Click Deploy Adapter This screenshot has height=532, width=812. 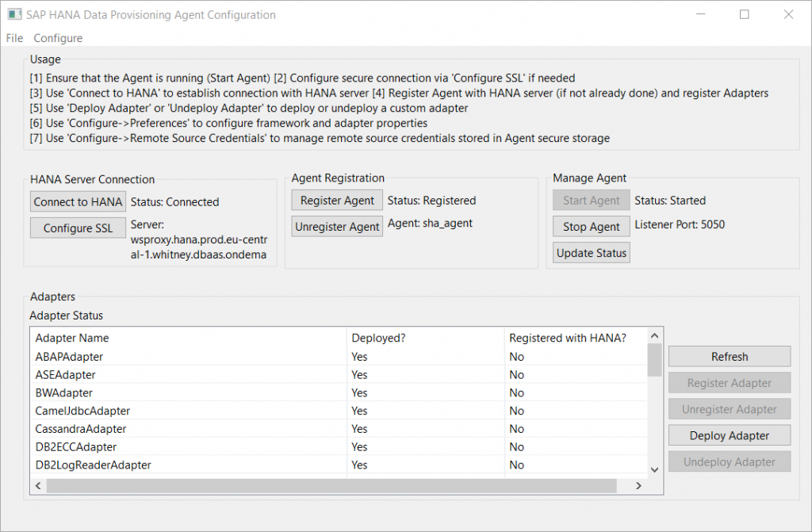[730, 435]
